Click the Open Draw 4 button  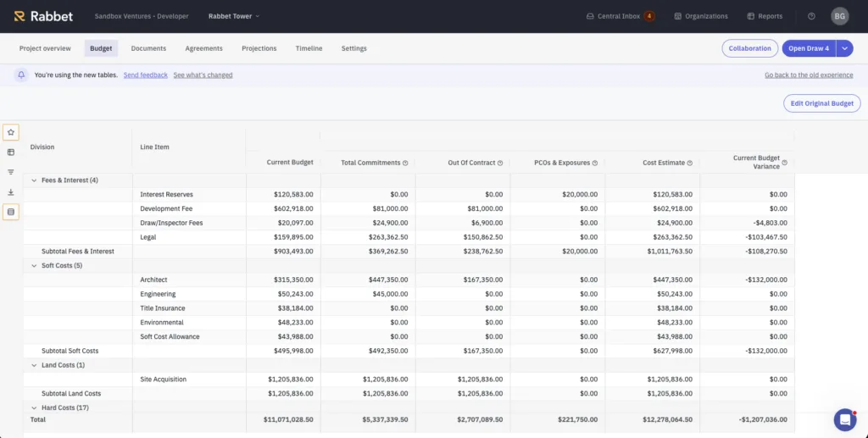point(809,48)
